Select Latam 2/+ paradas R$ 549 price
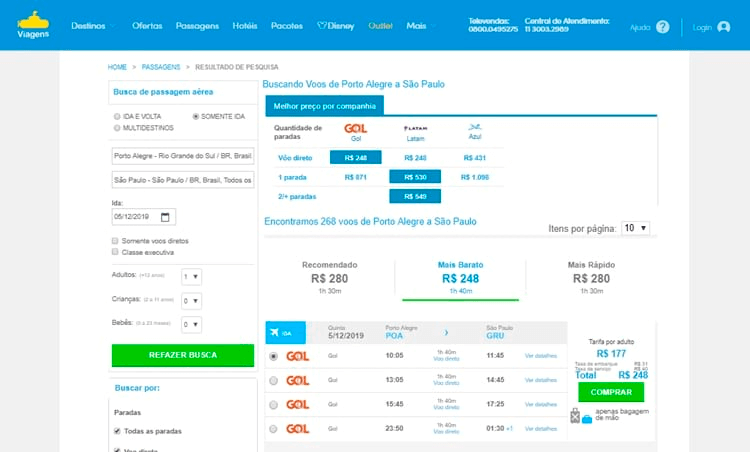This screenshot has width=750, height=452. (415, 196)
